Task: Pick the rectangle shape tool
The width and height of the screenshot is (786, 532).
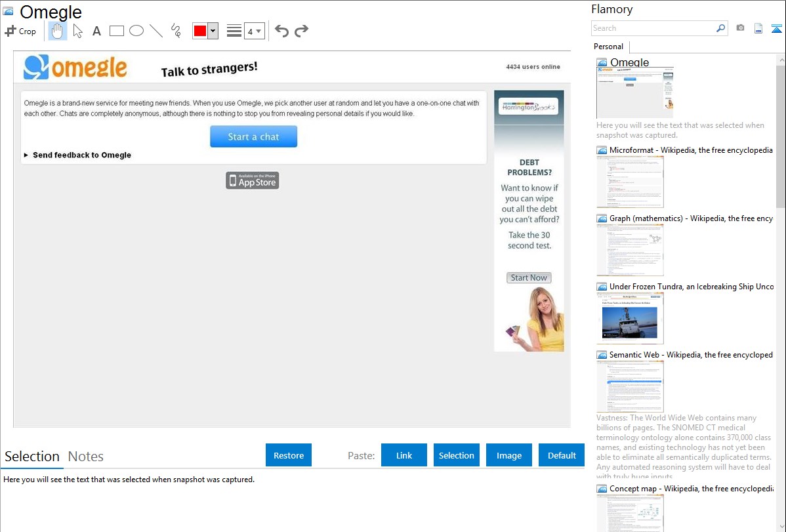Action: click(116, 31)
